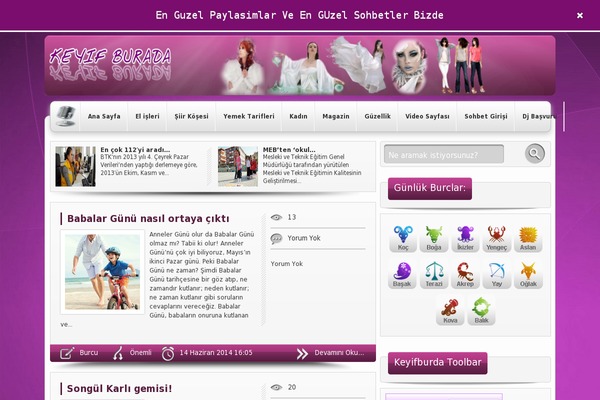Open the El işleri menu item
This screenshot has height=400, width=600.
[147, 116]
